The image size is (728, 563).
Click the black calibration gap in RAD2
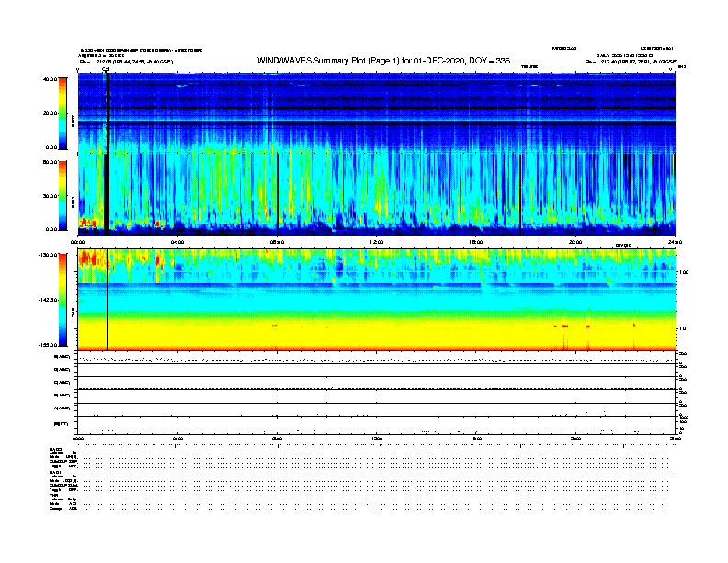click(x=108, y=112)
